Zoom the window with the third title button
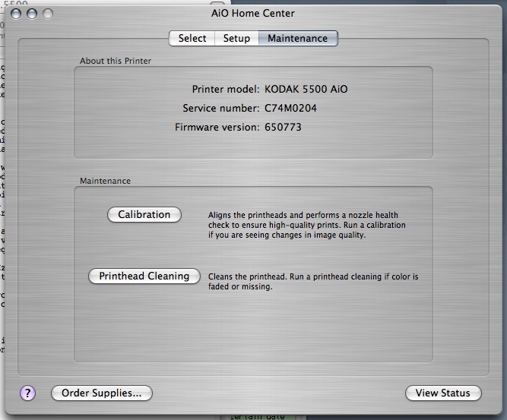 (x=48, y=14)
